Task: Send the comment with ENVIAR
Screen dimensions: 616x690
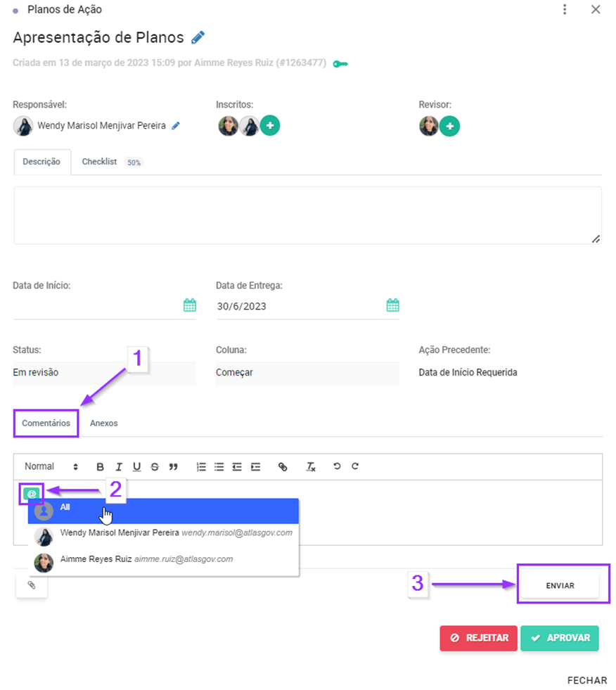Action: (560, 586)
